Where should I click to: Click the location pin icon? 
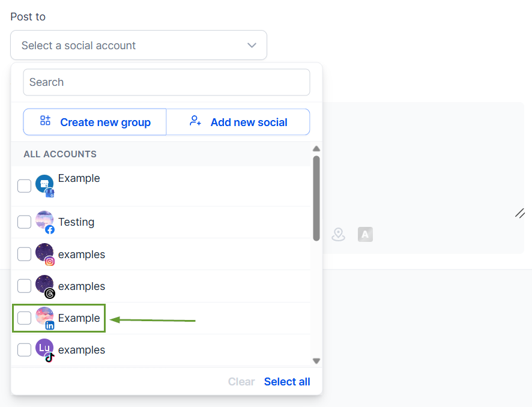click(338, 234)
